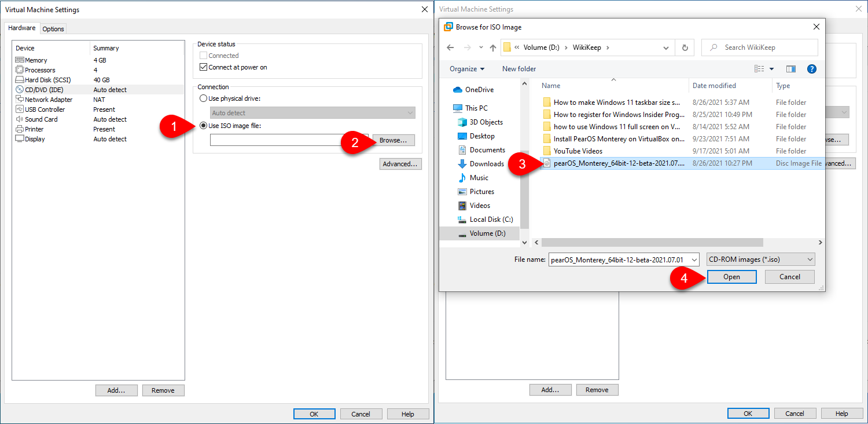The height and width of the screenshot is (424, 868).
Task: Switch to the Hardware tab
Action: [x=21, y=28]
